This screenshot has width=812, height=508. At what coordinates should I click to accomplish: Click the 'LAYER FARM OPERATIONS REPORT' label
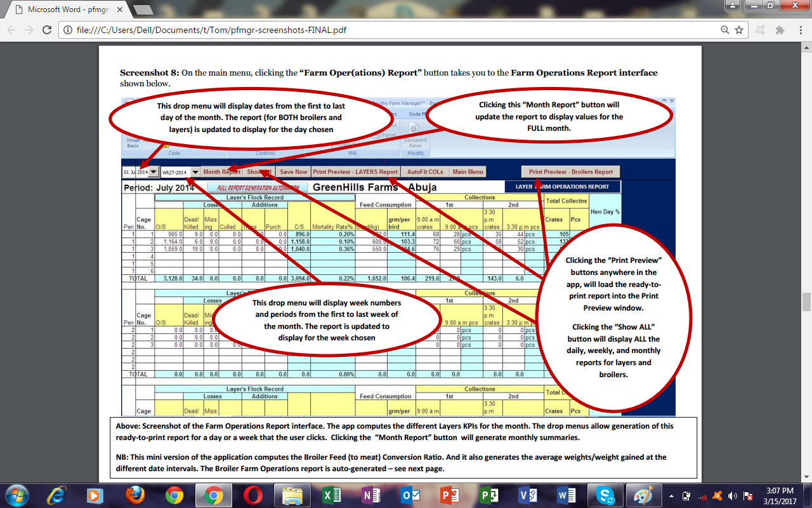(562, 187)
